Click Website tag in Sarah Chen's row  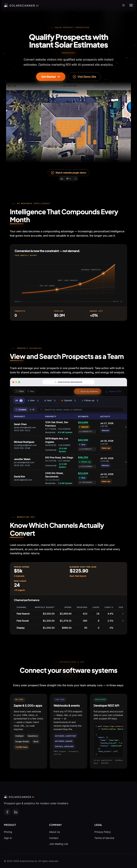pyautogui.click(x=105, y=430)
